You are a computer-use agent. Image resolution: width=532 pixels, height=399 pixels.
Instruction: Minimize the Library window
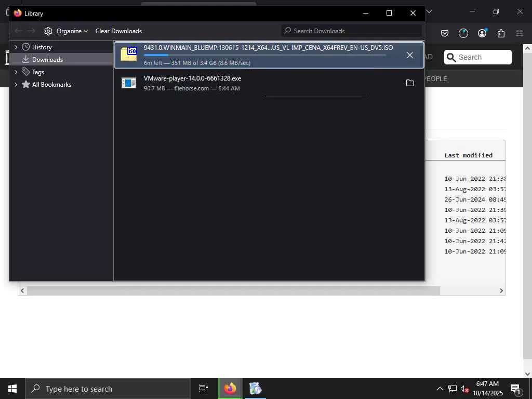[366, 13]
